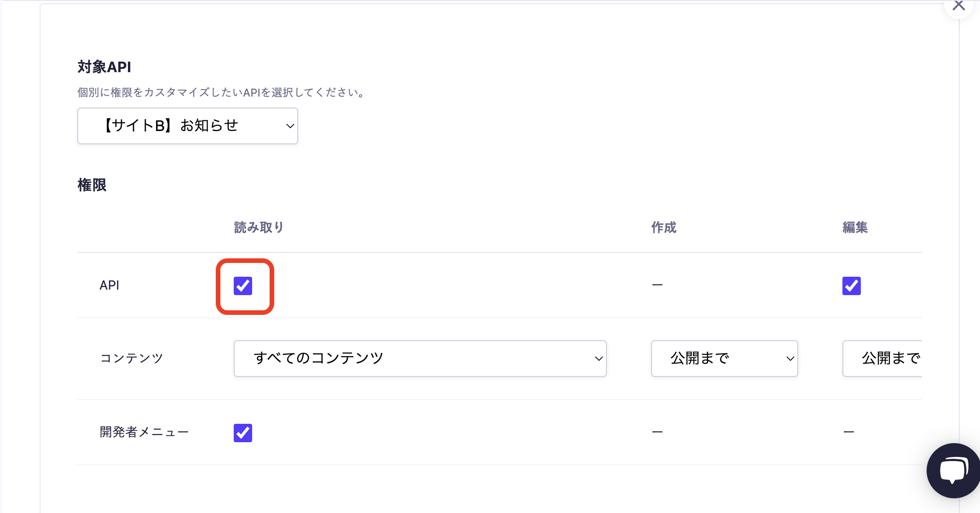Click the 権限 section heading
Viewport: 980px width, 513px height.
[92, 185]
